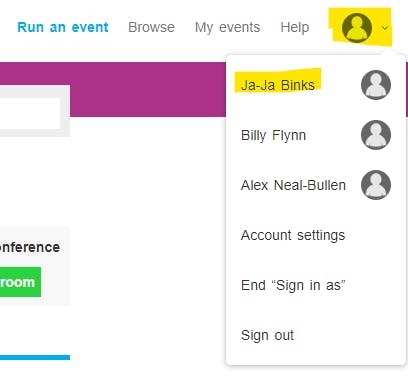This screenshot has height=376, width=408.
Task: Select the blue underline bar below the card
Action: [35, 358]
